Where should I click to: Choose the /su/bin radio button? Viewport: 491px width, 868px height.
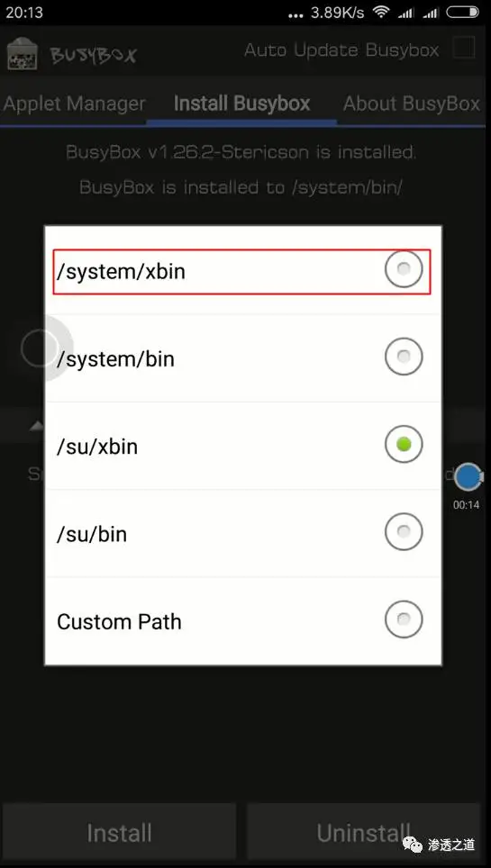coord(404,532)
